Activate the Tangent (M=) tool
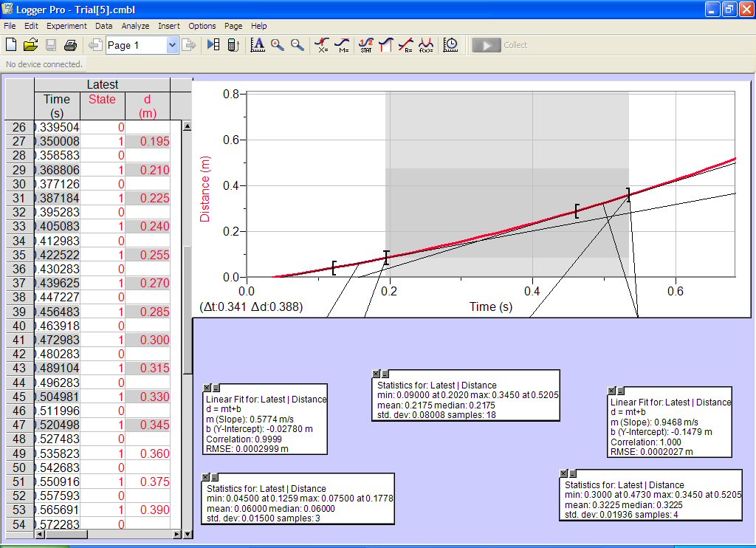 342,45
